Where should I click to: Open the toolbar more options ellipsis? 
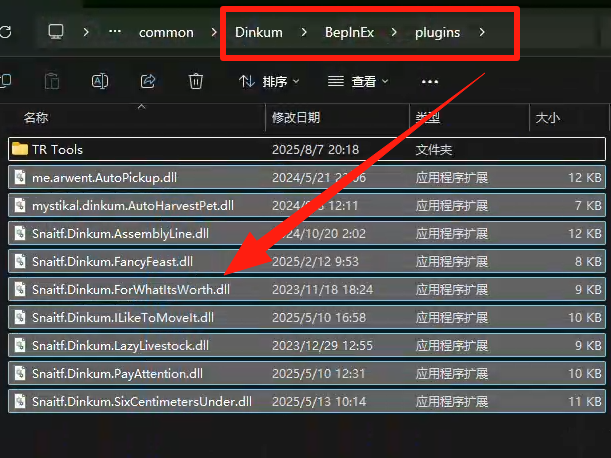[x=430, y=81]
